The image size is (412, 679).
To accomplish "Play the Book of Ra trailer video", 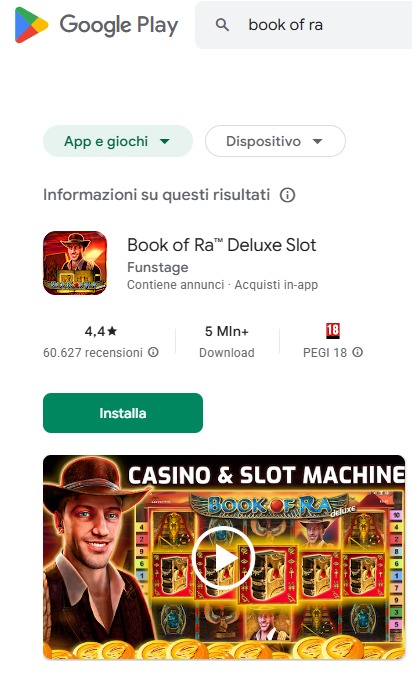I will pyautogui.click(x=224, y=557).
